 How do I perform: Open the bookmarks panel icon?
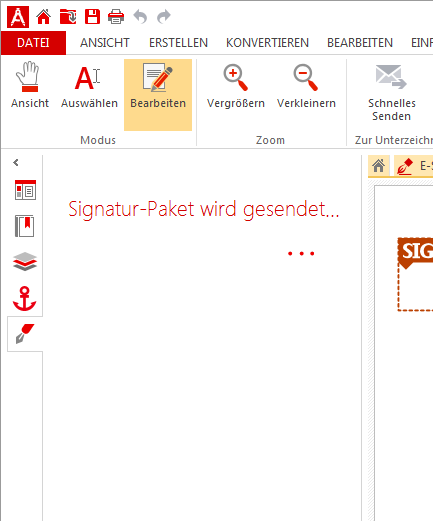(25, 226)
